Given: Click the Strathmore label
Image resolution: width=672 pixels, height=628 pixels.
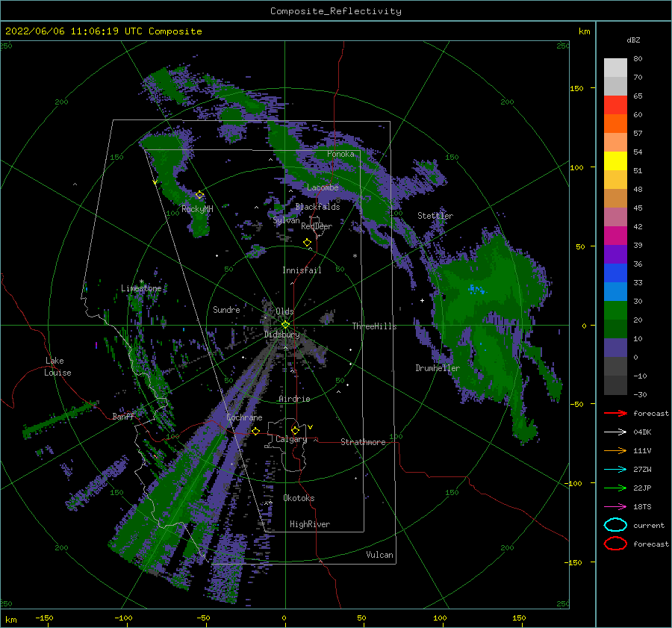Looking at the screenshot, I should pyautogui.click(x=363, y=442).
